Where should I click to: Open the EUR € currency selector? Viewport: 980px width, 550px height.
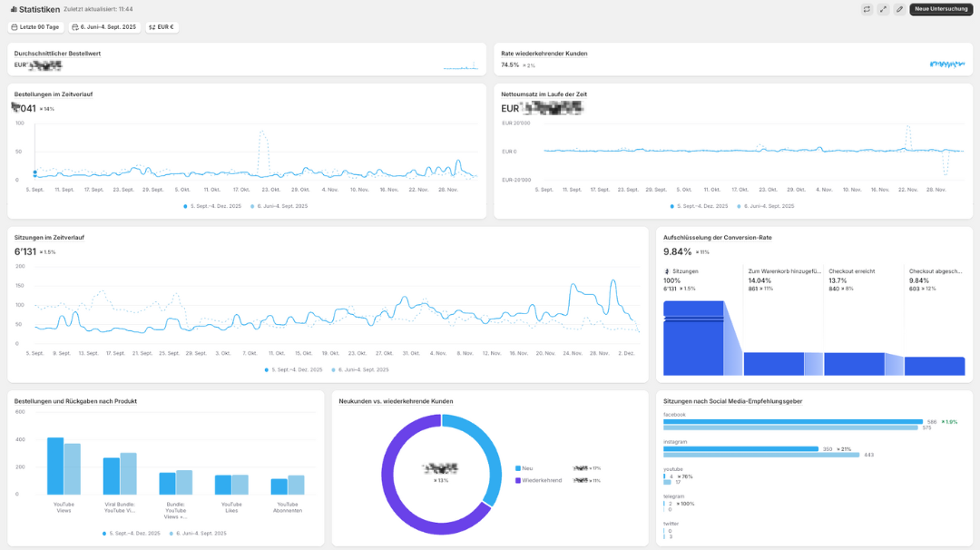tap(160, 26)
